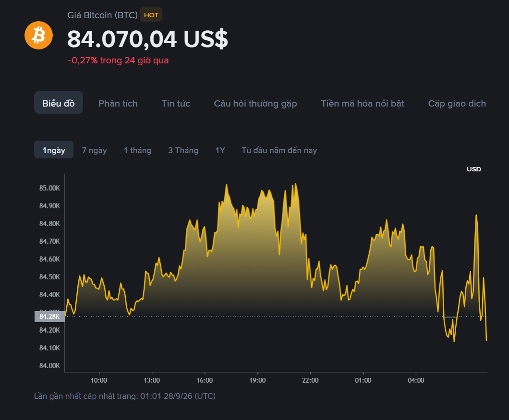Click the 84.00K axis label
The height and width of the screenshot is (420, 509).
49,366
